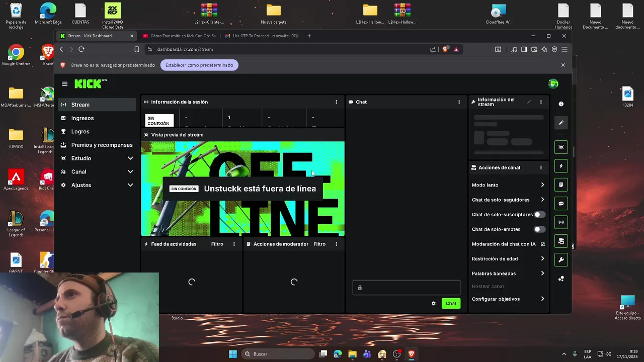The image size is (644, 362).
Task: Bookmark this page icon
Action: pyautogui.click(x=136, y=49)
